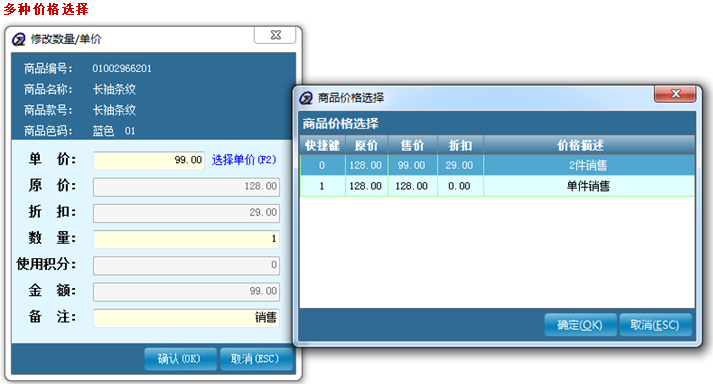Click the 售价 column header
The height and width of the screenshot is (384, 713).
click(412, 145)
